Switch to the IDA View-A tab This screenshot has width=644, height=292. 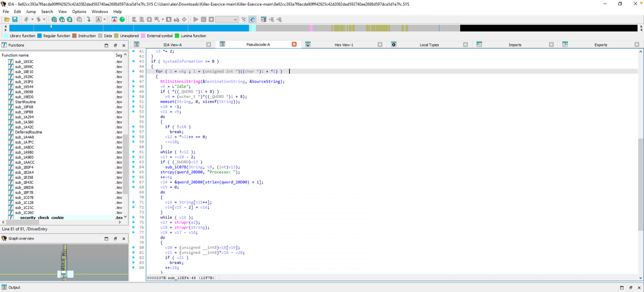(172, 45)
